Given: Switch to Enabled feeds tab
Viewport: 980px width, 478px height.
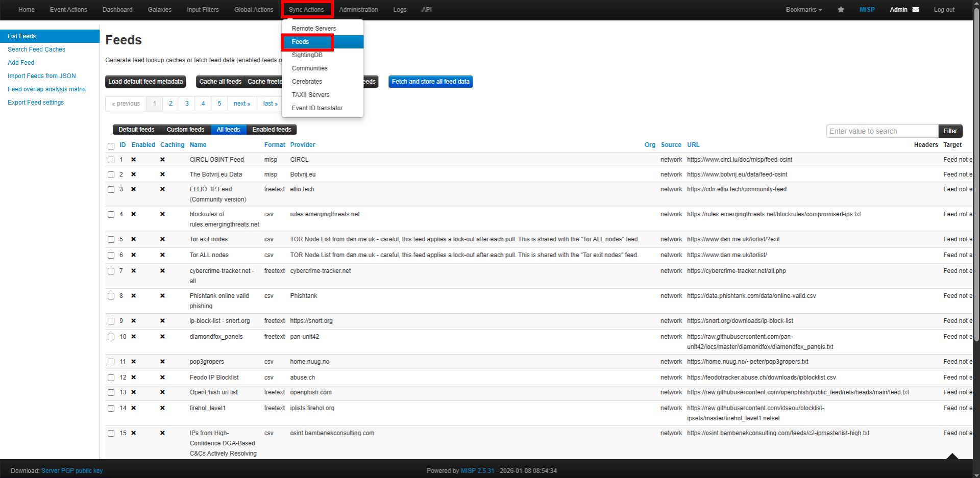Looking at the screenshot, I should (272, 130).
